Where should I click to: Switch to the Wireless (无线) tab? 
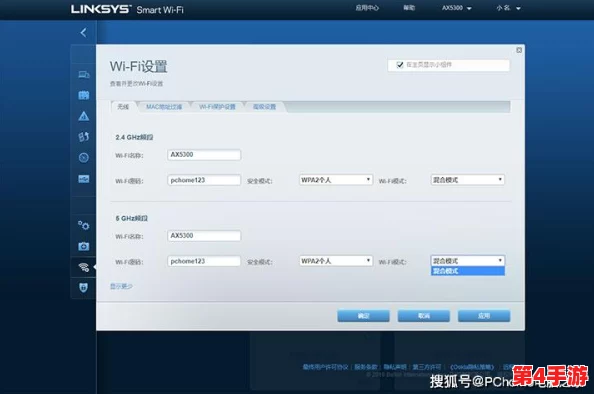coord(123,107)
